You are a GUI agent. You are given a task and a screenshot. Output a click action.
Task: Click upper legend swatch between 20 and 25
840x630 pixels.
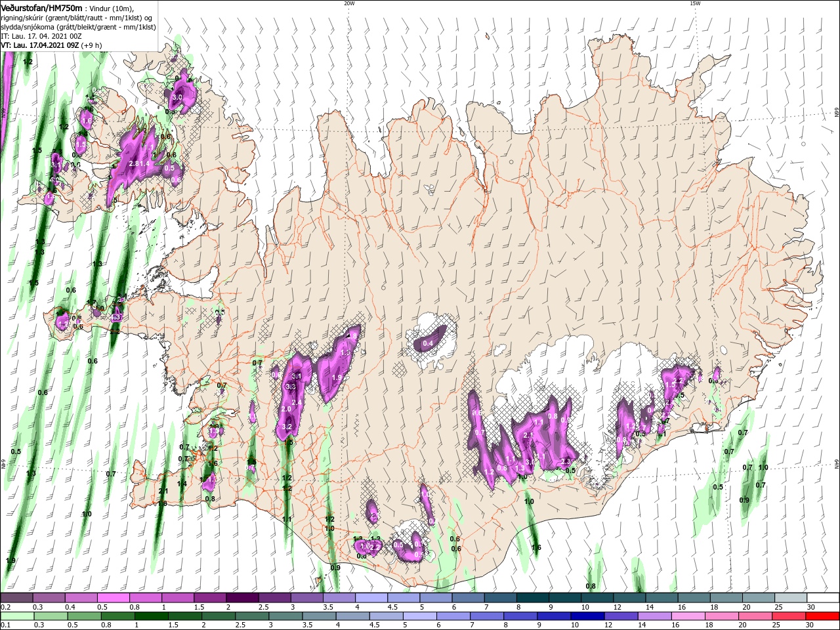pos(758,598)
